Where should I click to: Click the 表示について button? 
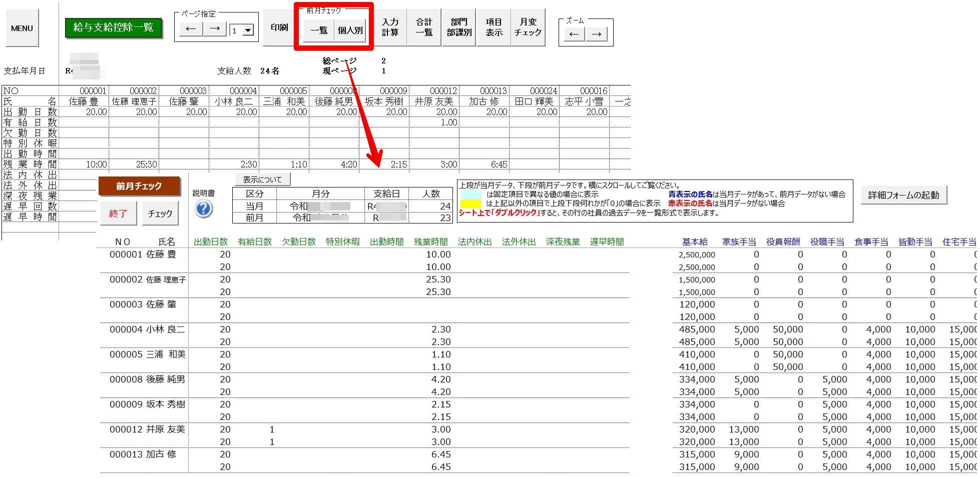point(262,179)
